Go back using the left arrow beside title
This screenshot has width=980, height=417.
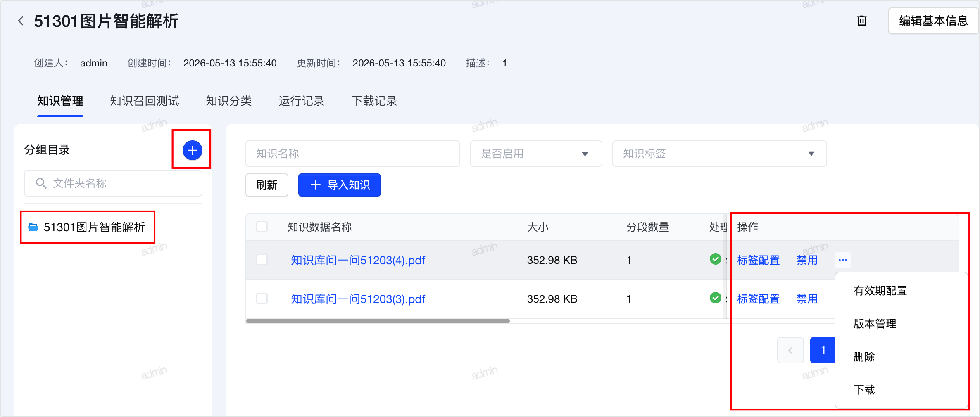(21, 21)
